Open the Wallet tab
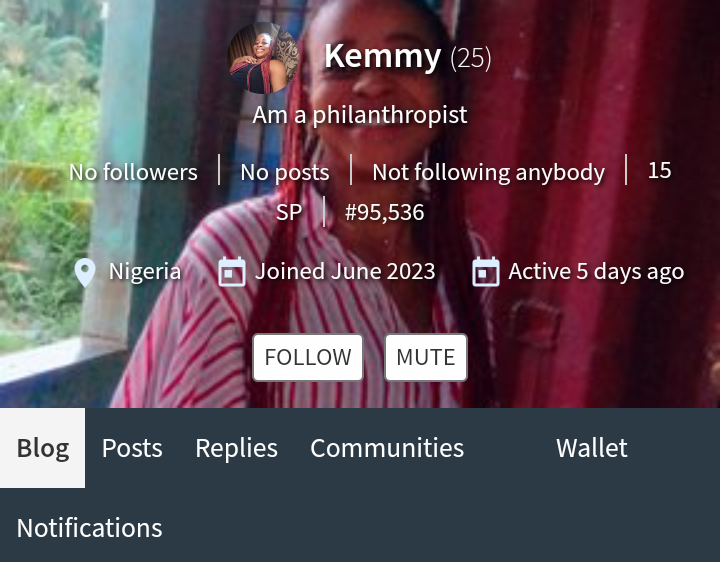 pos(591,448)
